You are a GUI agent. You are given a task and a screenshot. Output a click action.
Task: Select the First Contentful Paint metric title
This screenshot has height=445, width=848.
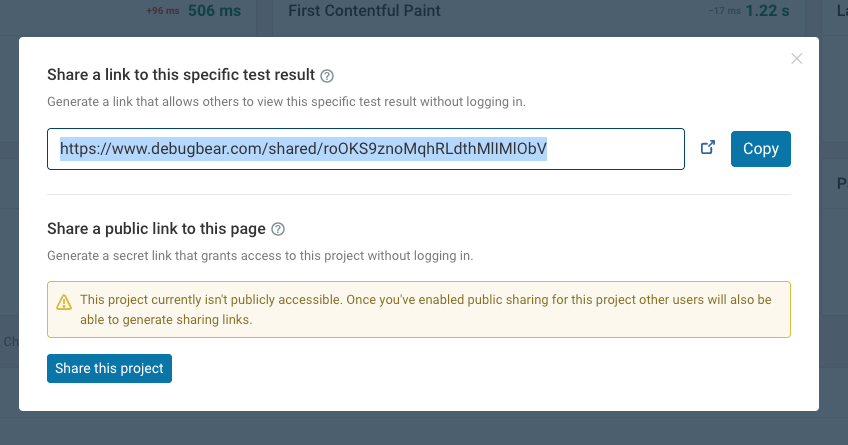[364, 11]
